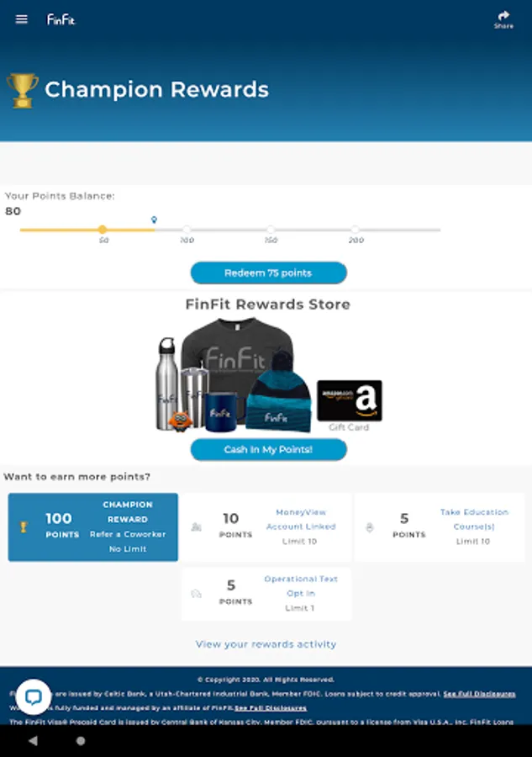Click the Gift Card caption under Amazon card
Screen dimensions: 532x757
pos(349,427)
